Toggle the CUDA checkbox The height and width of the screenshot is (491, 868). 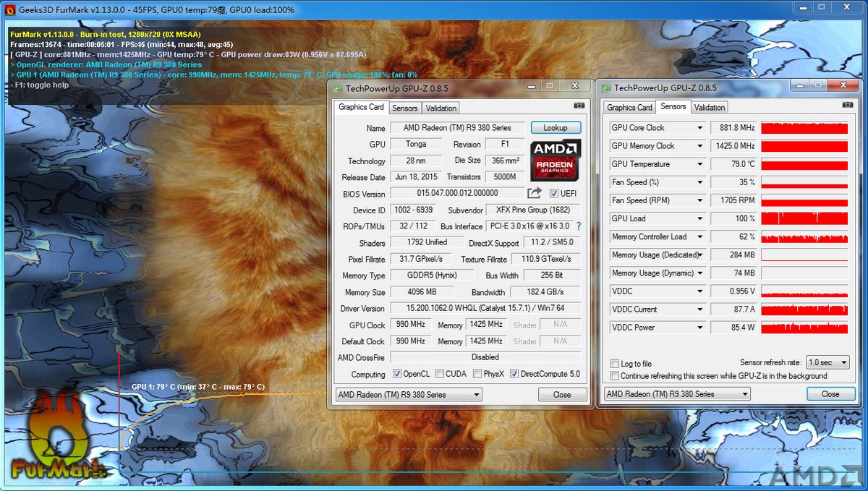point(439,374)
